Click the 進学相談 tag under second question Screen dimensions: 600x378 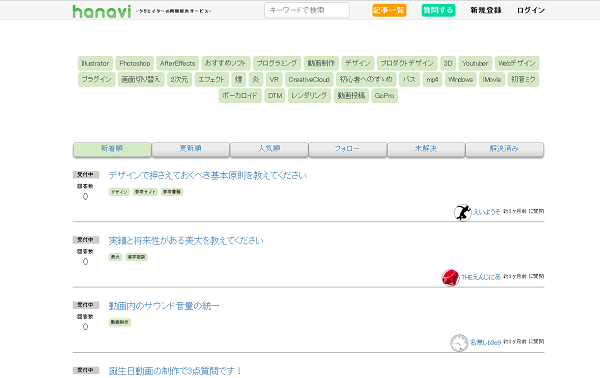[x=137, y=257]
